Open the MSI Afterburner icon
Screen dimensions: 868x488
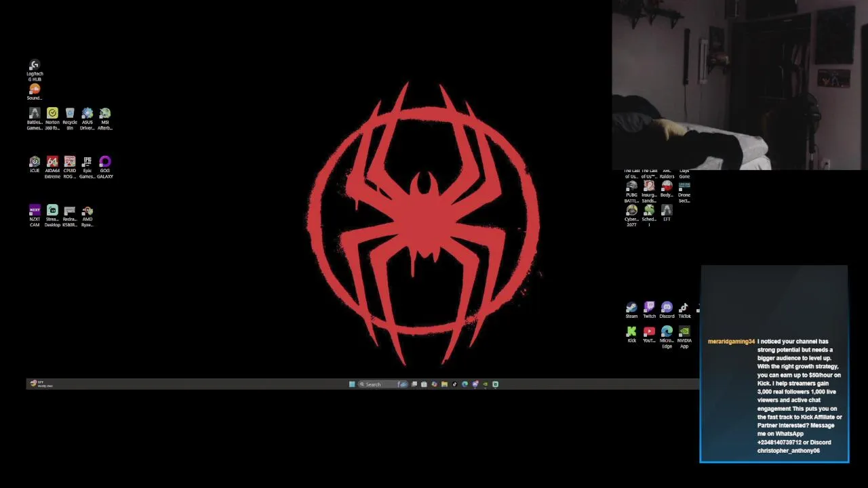coord(105,119)
